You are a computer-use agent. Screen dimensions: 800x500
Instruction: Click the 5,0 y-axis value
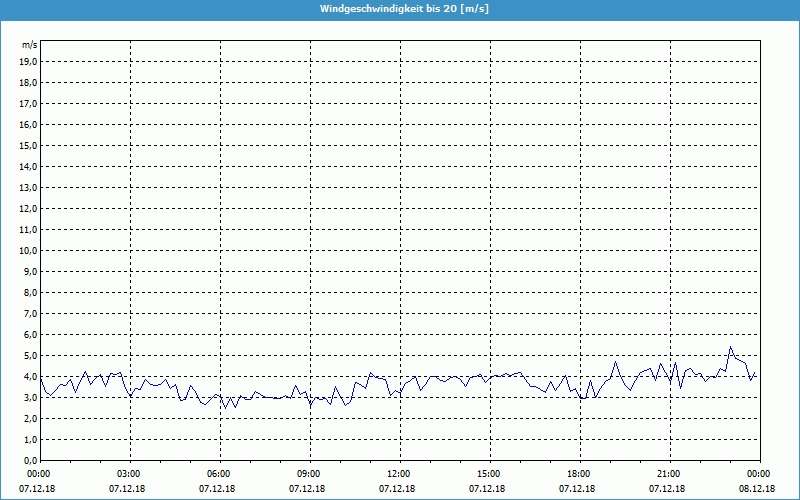[x=30, y=355]
